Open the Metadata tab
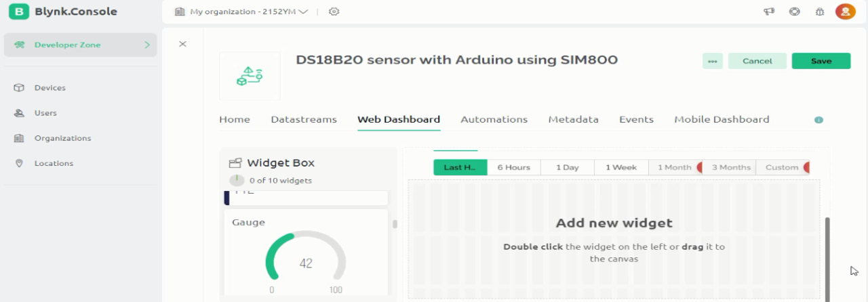 (x=574, y=119)
